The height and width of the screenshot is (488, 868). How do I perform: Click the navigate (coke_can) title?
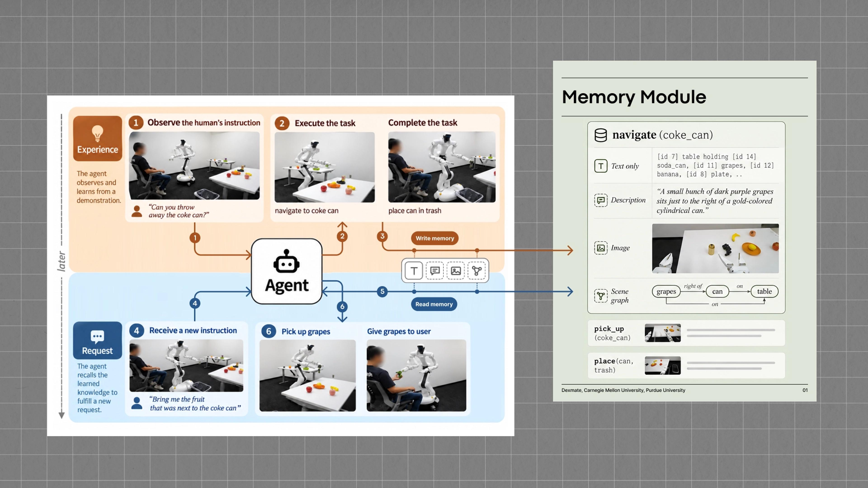pyautogui.click(x=663, y=135)
